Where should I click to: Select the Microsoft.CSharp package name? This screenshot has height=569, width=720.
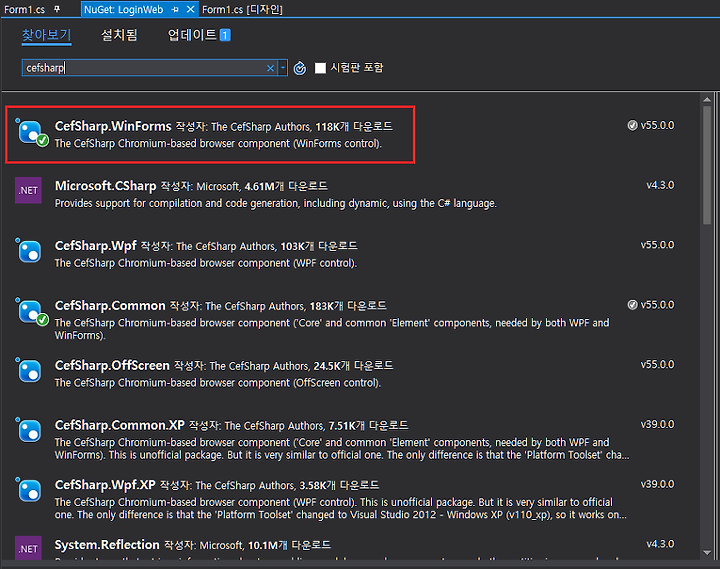106,186
